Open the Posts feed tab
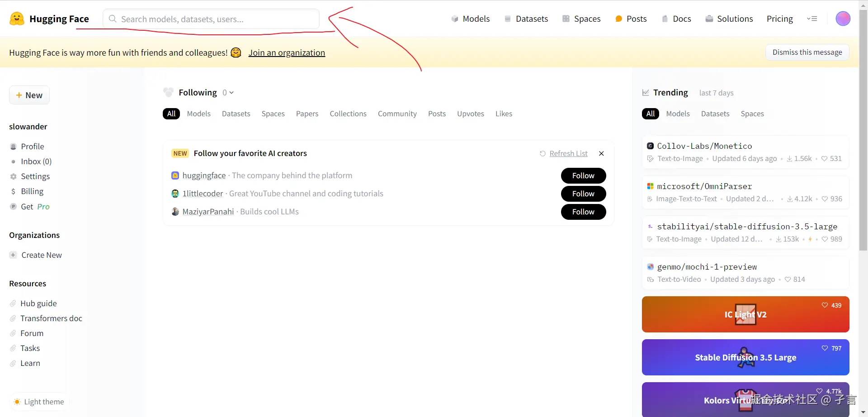 pos(437,114)
